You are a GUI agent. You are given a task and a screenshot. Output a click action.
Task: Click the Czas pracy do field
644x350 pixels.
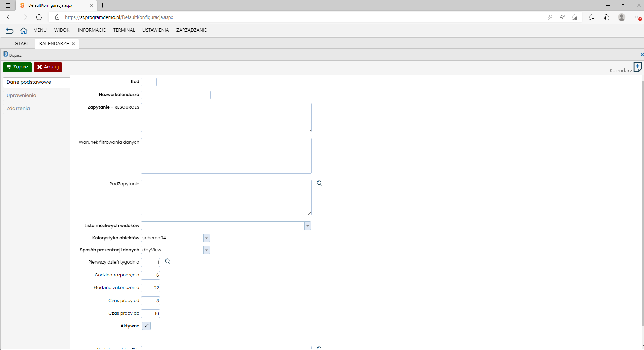(x=151, y=314)
